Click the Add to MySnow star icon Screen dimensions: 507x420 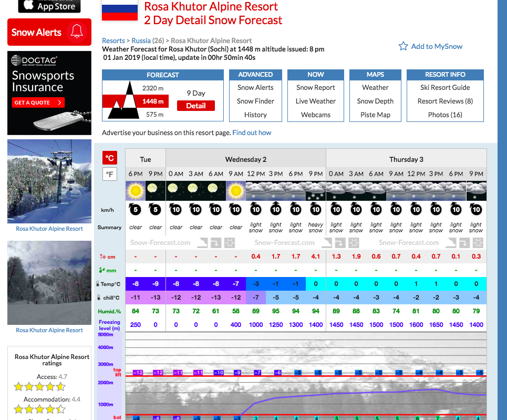[x=403, y=46]
